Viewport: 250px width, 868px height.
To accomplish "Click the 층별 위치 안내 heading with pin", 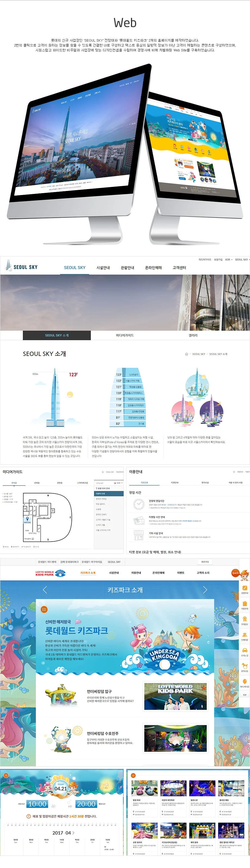I will (x=103, y=488).
